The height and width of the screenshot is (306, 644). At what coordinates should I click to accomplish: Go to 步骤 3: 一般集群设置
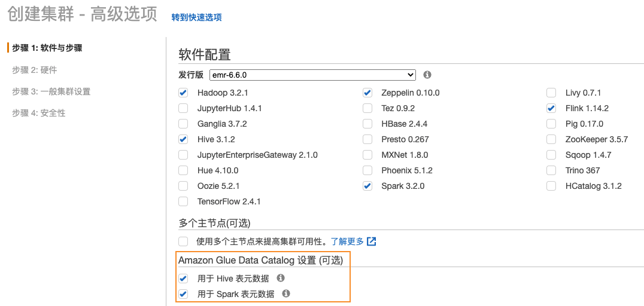51,91
